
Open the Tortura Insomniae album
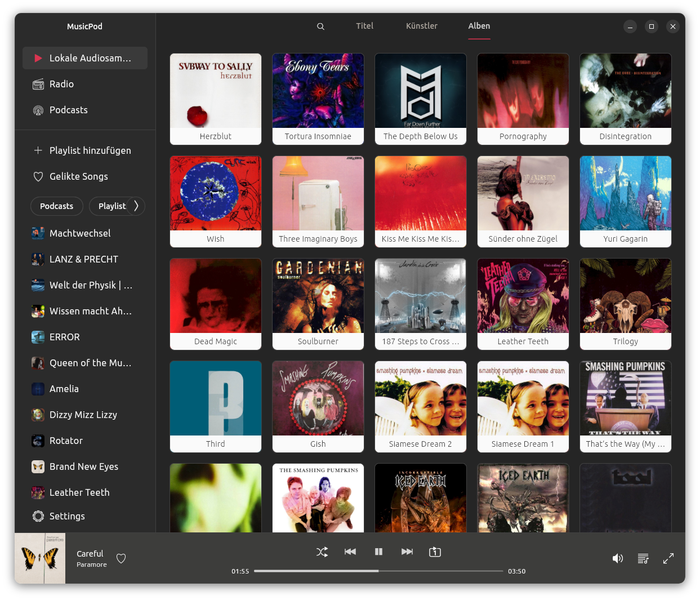coord(318,99)
